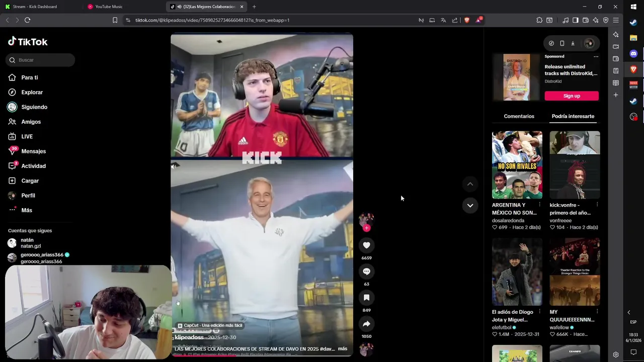Share the video with arrow icon
Screen dimensions: 644x362
point(366,324)
